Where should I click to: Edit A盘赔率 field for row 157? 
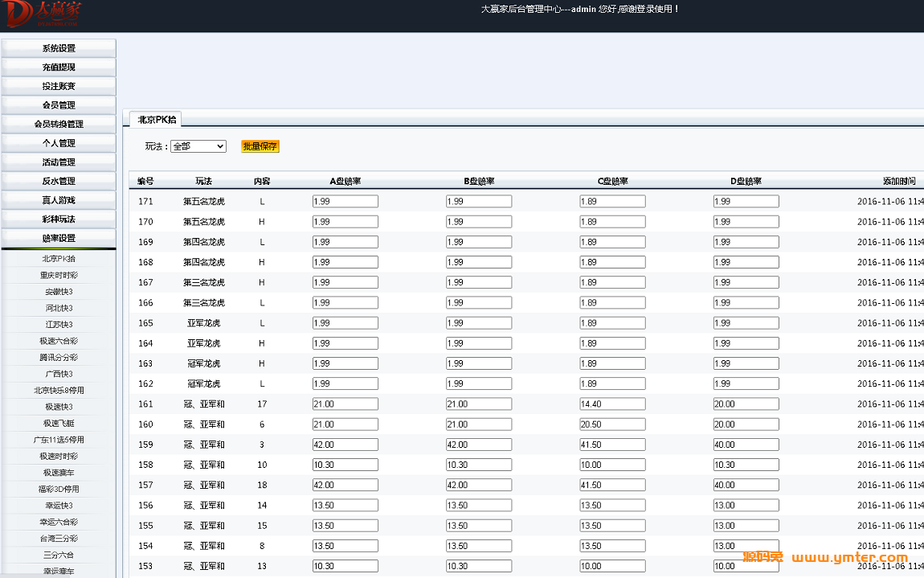pyautogui.click(x=345, y=486)
